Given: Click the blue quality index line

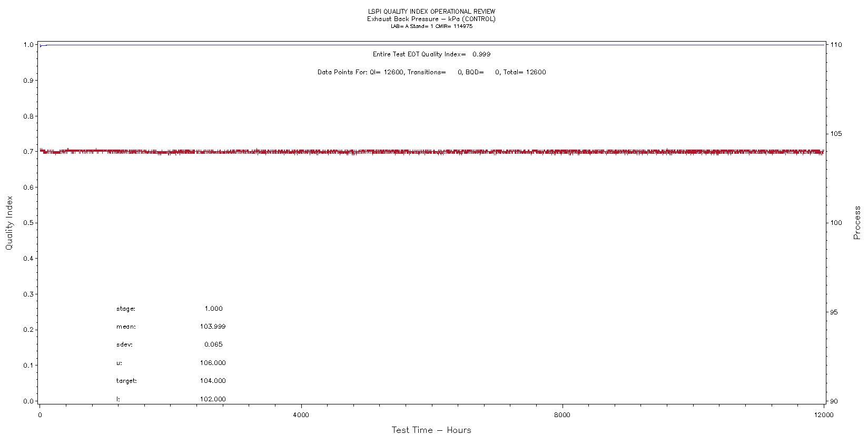Looking at the screenshot, I should click(x=432, y=45).
